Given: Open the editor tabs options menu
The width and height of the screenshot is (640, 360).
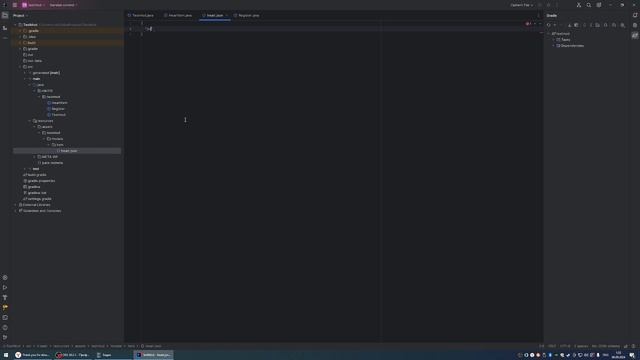Looking at the screenshot, I should pyautogui.click(x=538, y=16).
